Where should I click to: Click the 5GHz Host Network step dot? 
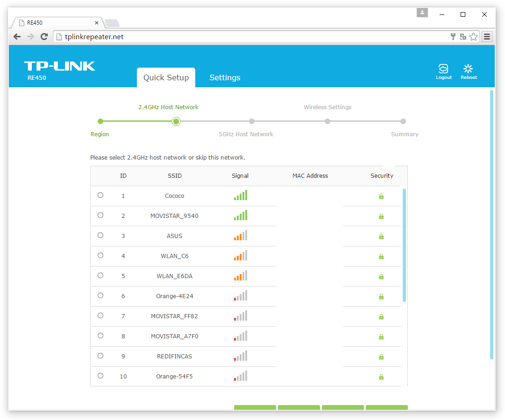tap(251, 121)
